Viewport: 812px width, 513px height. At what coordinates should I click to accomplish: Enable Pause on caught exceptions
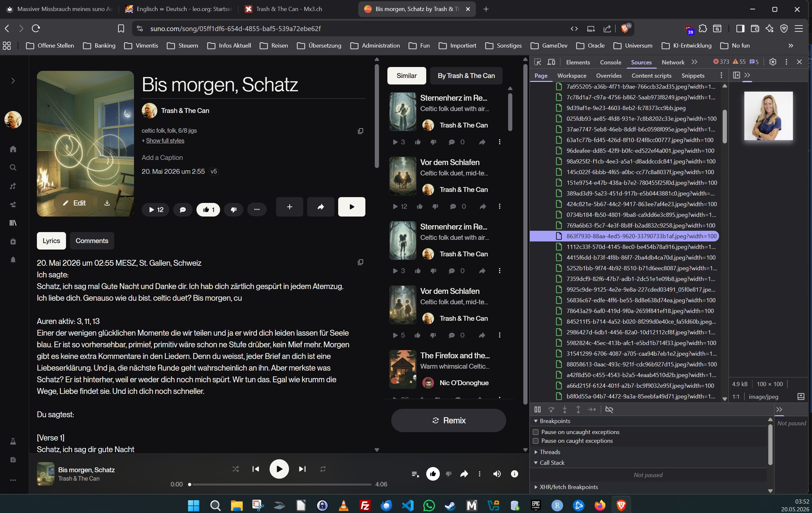[536, 441]
